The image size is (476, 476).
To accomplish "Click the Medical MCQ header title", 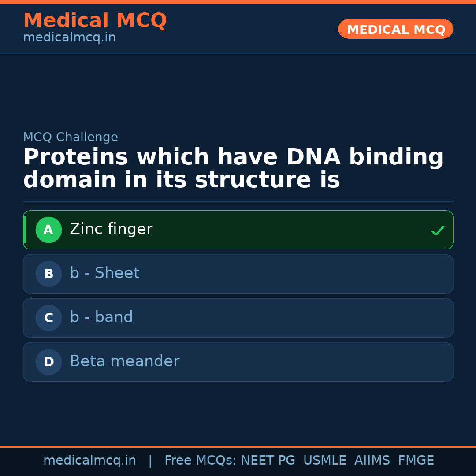I will (95, 21).
